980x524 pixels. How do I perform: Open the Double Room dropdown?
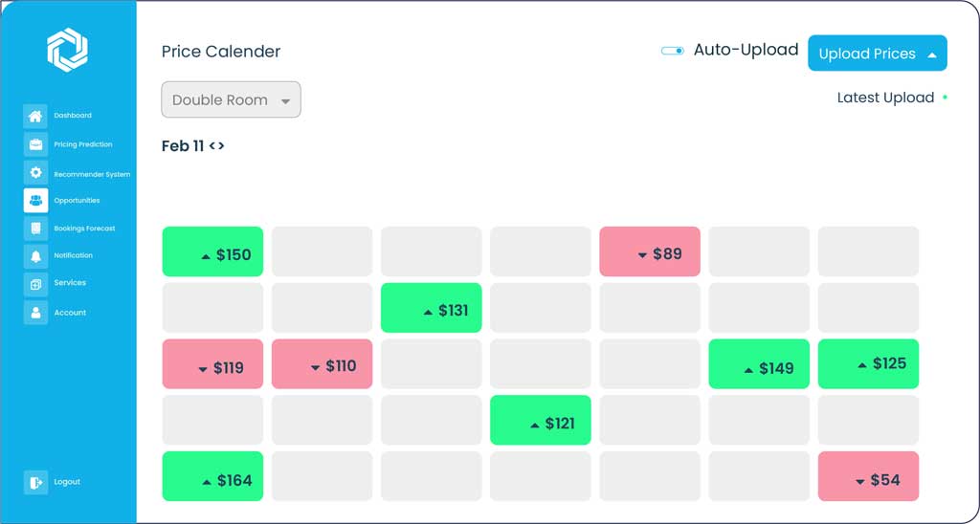point(231,100)
